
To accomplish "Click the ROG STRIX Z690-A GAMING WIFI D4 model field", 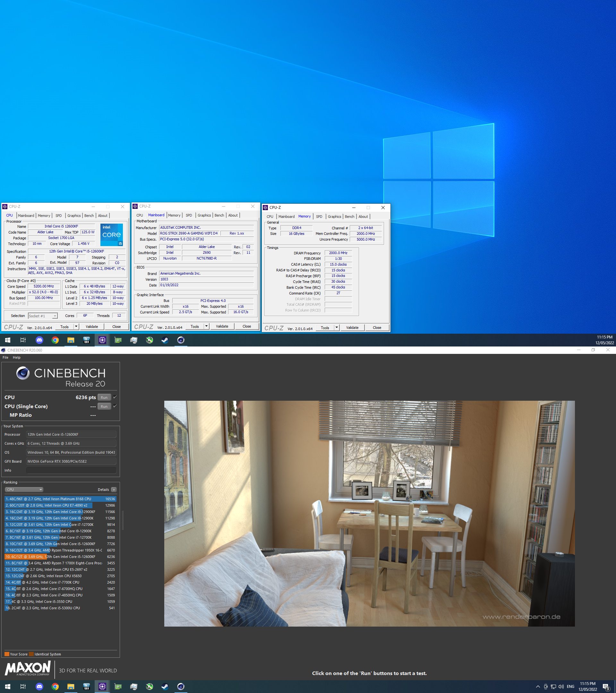I will click(x=189, y=233).
